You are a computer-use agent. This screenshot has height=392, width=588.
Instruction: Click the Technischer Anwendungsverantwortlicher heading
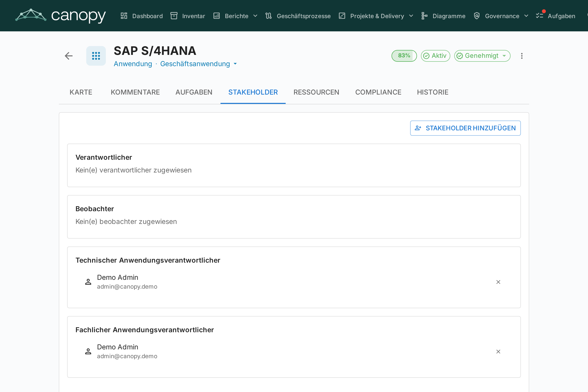pyautogui.click(x=148, y=260)
